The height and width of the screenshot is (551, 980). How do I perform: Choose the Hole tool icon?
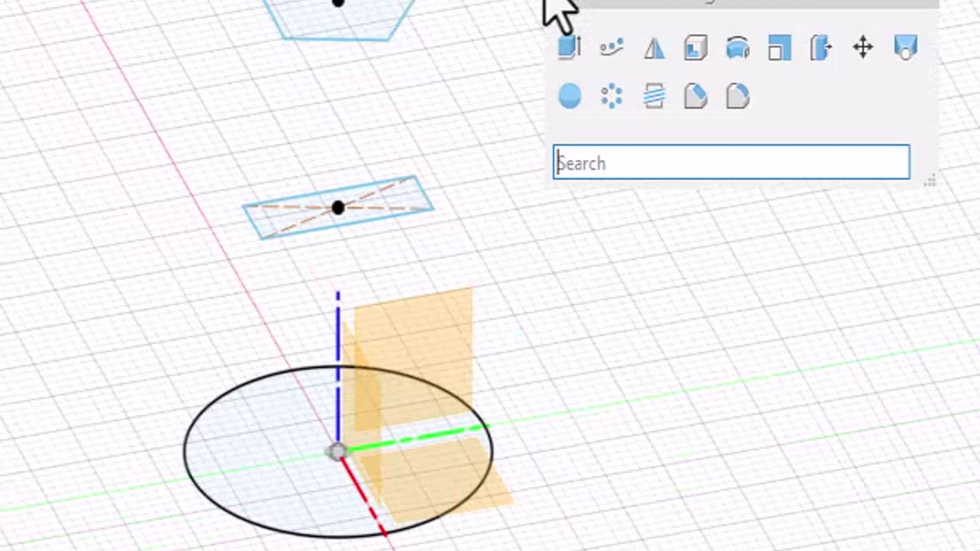pyautogui.click(x=906, y=47)
